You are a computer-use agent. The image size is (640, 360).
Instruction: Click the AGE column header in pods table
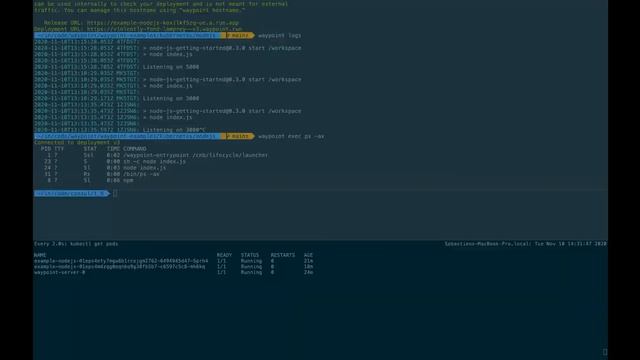tap(308, 255)
